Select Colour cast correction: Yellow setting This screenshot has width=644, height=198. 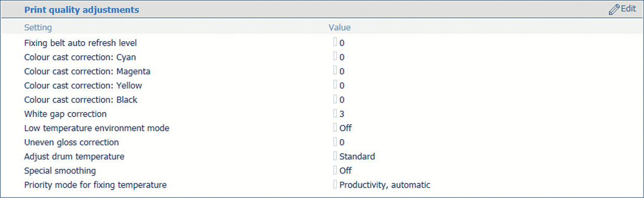coord(83,85)
